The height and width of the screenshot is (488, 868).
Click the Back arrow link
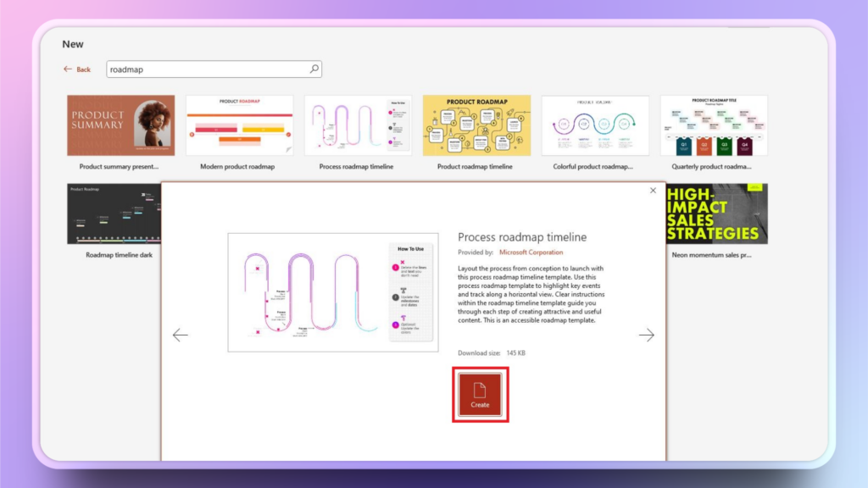point(77,69)
